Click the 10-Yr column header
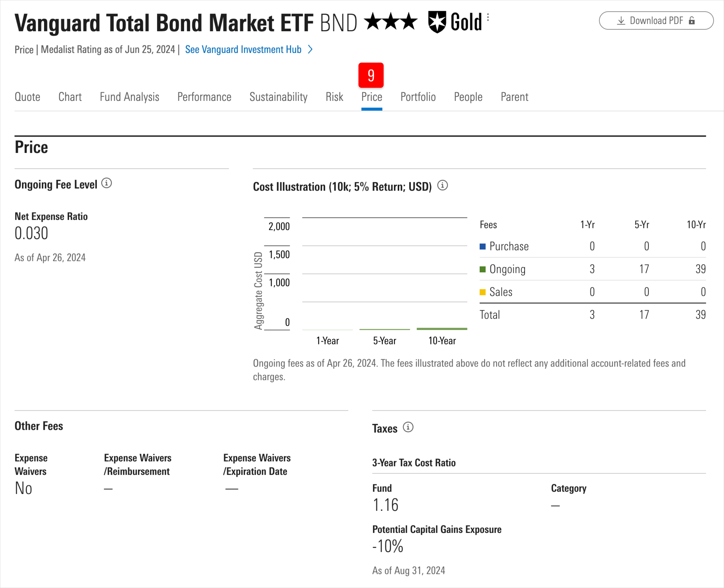The image size is (724, 588). pos(696,224)
